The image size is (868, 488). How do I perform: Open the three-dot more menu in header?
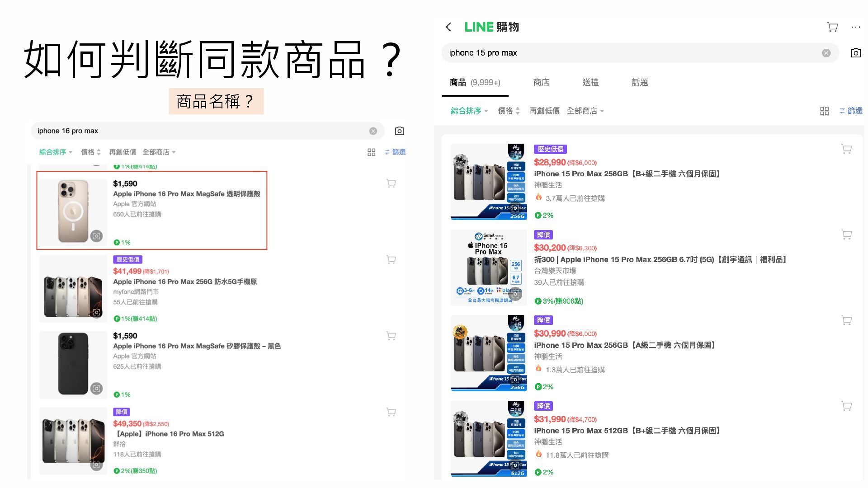(x=856, y=27)
